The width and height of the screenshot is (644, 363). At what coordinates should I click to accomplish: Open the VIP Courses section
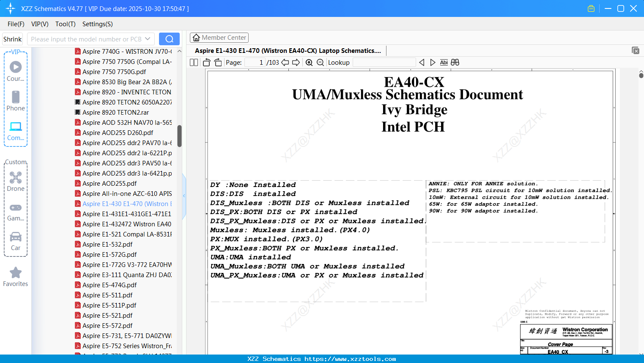point(16,71)
